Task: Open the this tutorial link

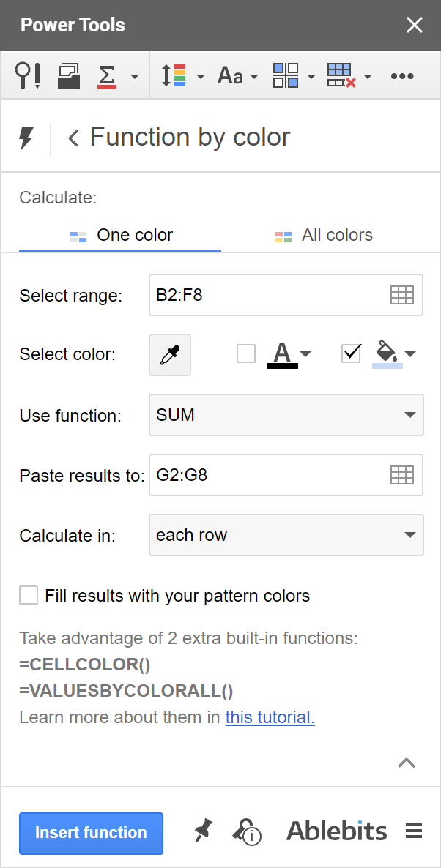Action: pyautogui.click(x=270, y=717)
